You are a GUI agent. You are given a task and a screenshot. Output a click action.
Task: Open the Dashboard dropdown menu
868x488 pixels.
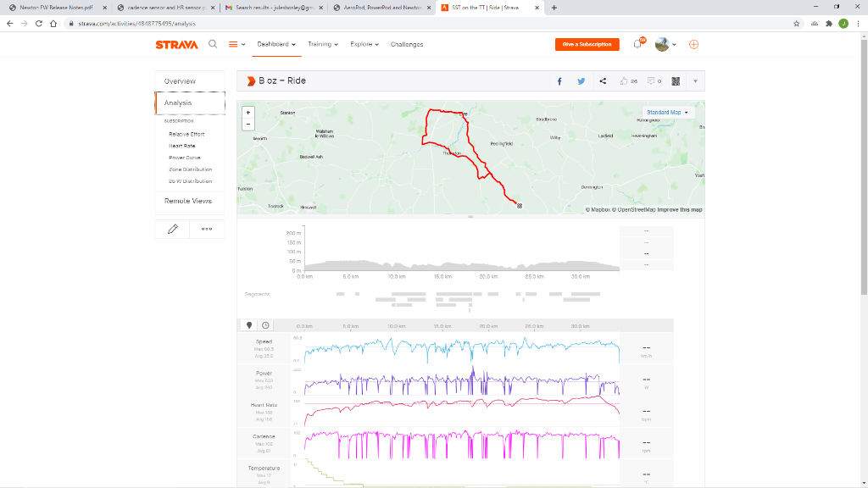[x=276, y=44]
